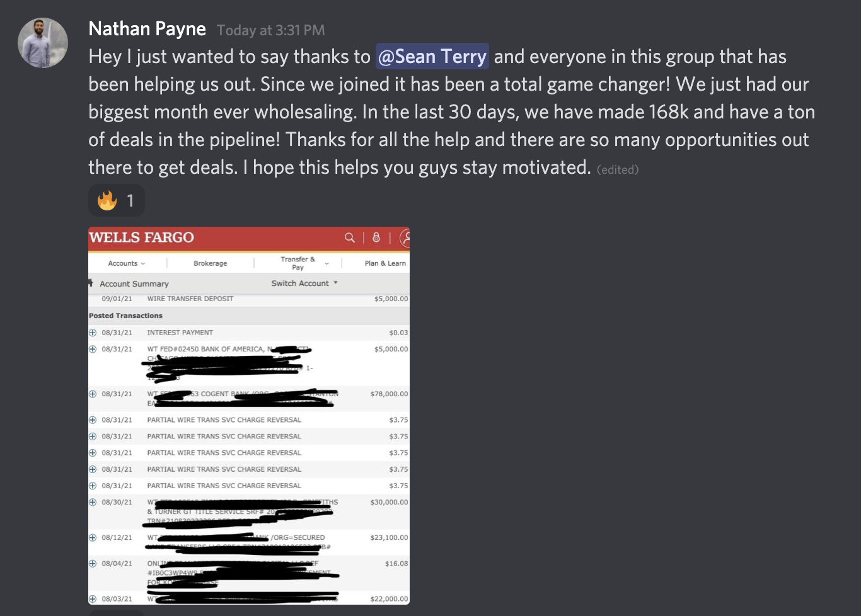Expand the Interest Payment transaction row
This screenshot has width=861, height=616.
click(x=93, y=333)
